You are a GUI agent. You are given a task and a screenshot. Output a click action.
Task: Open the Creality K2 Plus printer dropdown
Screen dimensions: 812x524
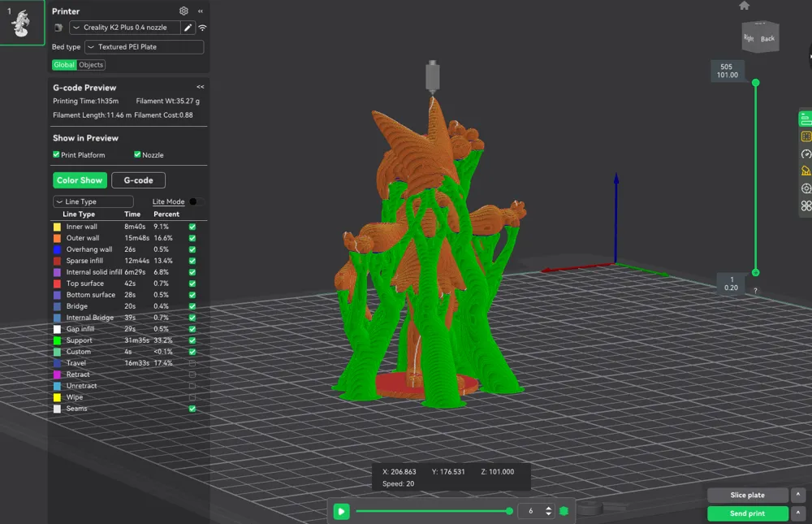point(125,28)
